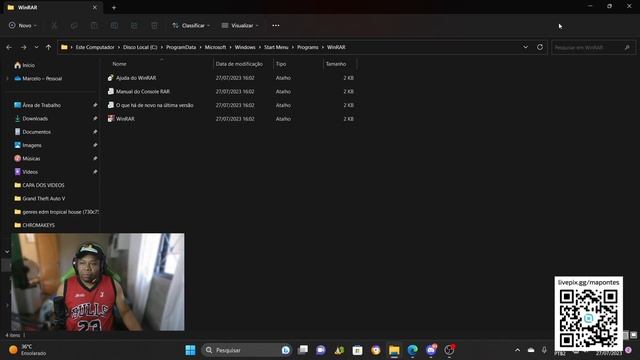Open Microsoft Edge from the taskbar
Viewport: 640px width, 360px height.
point(413,350)
